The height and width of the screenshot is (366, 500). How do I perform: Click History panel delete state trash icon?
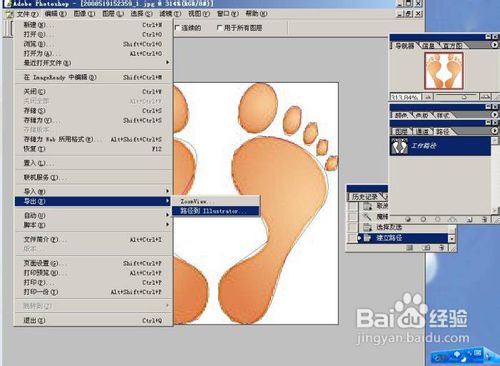[x=441, y=247]
